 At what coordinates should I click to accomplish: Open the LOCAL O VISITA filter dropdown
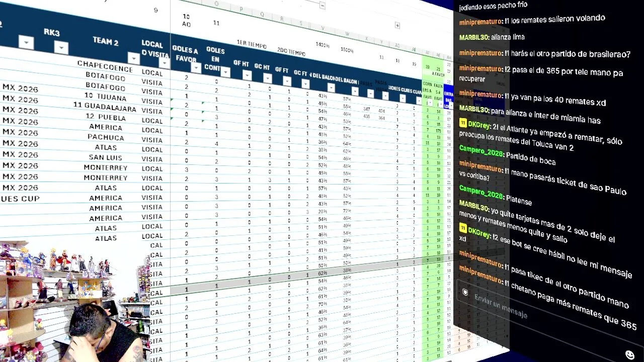[x=165, y=62]
